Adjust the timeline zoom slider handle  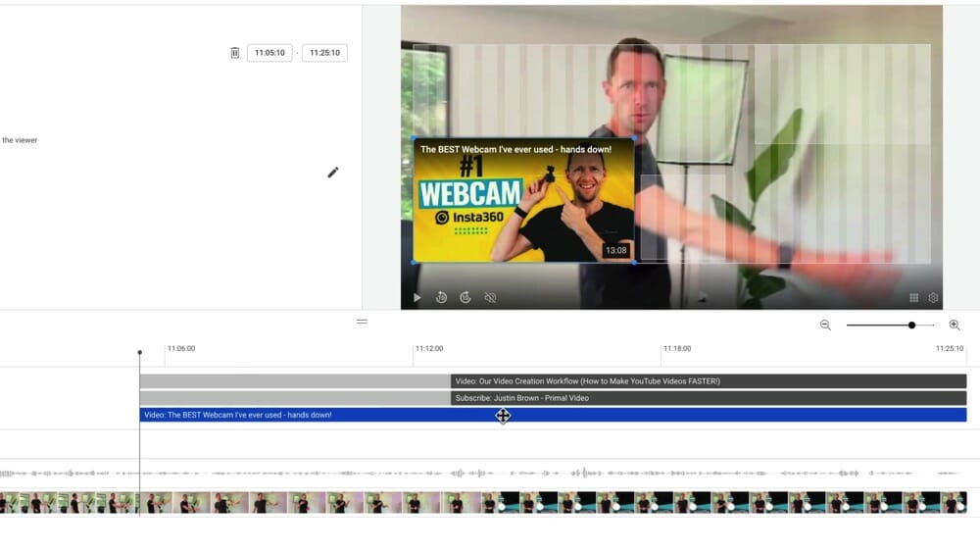pos(911,326)
